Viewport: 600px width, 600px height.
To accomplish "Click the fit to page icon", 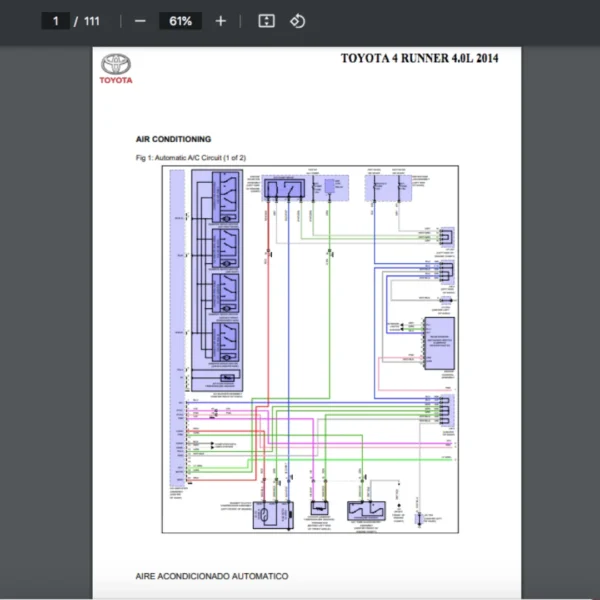I will (x=266, y=21).
